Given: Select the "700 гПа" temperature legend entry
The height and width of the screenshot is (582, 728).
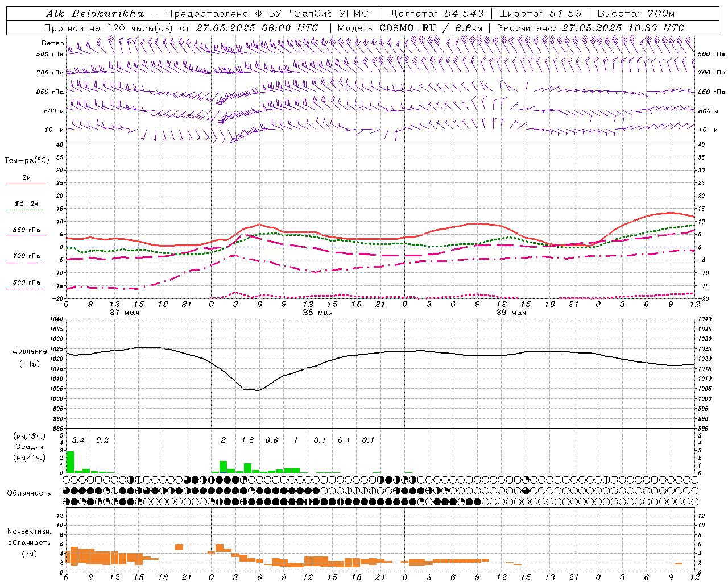Looking at the screenshot, I should pos(27,256).
